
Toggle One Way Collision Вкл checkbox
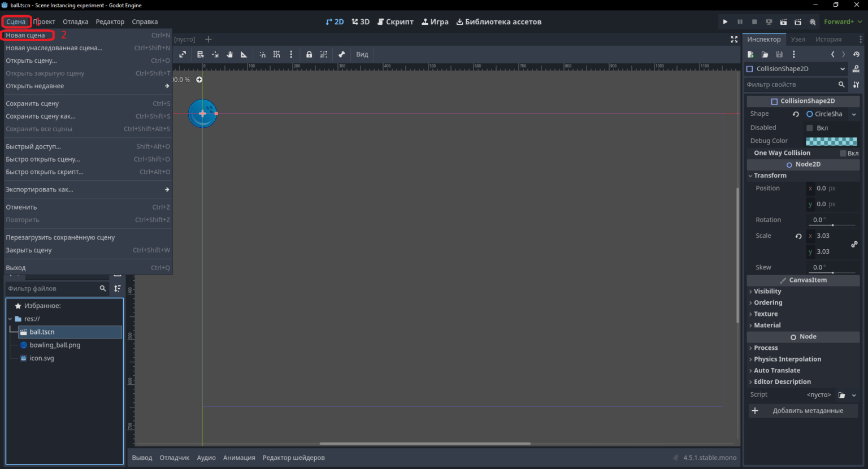click(843, 153)
